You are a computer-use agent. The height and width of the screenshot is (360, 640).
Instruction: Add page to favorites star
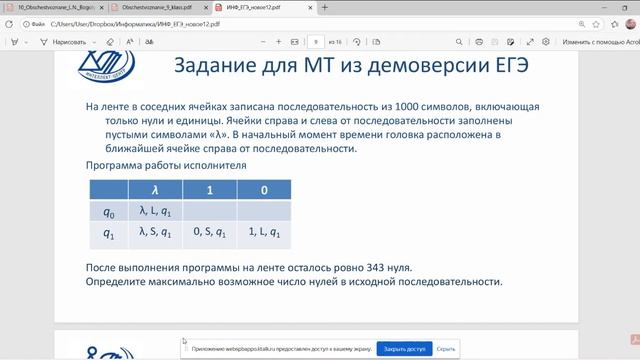(x=596, y=24)
